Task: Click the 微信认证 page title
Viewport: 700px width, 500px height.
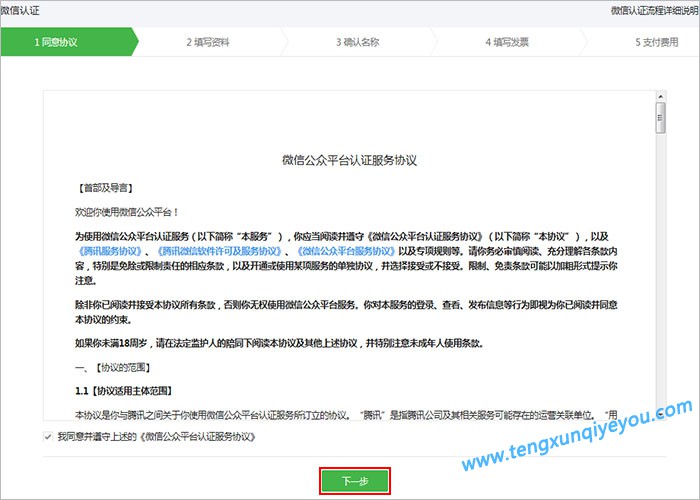Action: 20,11
